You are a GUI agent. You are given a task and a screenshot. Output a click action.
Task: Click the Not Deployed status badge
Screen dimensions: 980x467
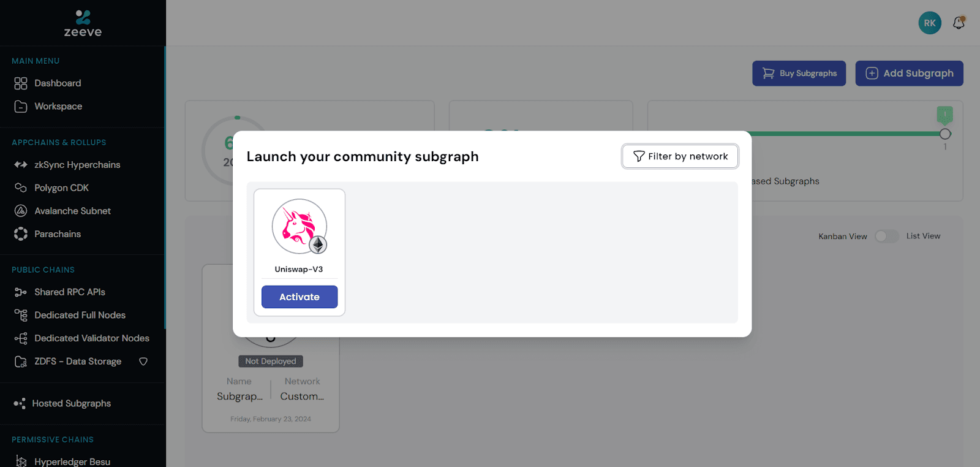coord(271,362)
